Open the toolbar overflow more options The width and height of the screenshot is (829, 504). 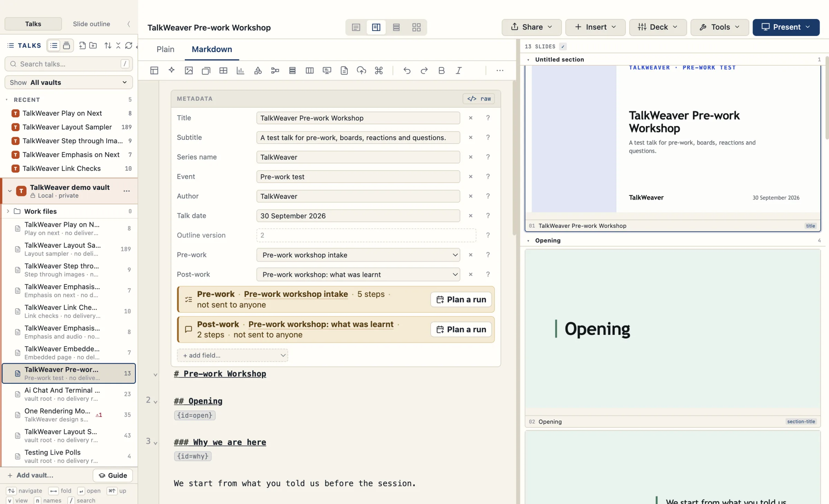tap(500, 70)
